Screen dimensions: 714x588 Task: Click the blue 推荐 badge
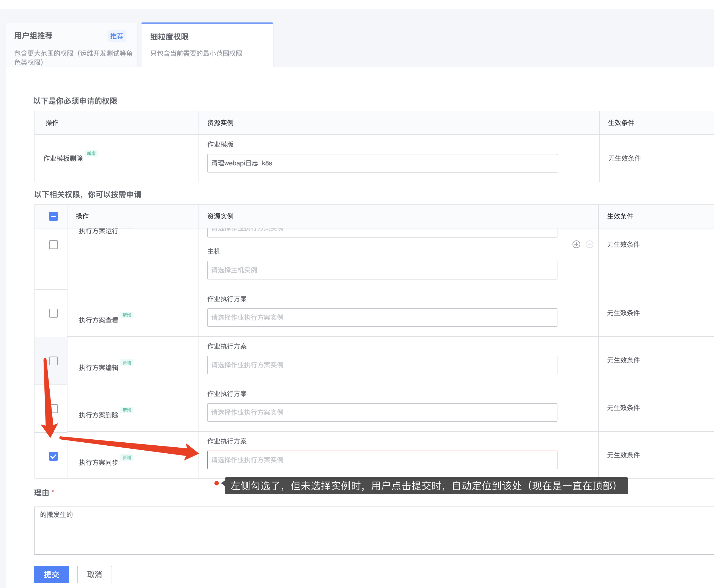pyautogui.click(x=117, y=36)
